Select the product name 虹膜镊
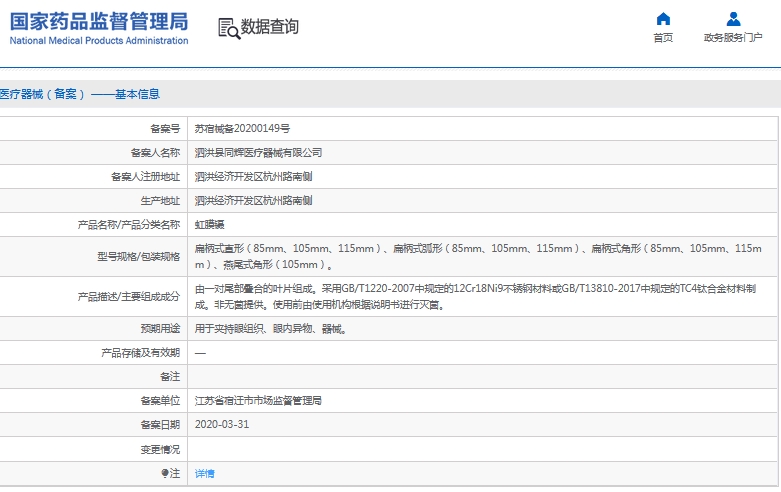The image size is (781, 492). point(209,225)
